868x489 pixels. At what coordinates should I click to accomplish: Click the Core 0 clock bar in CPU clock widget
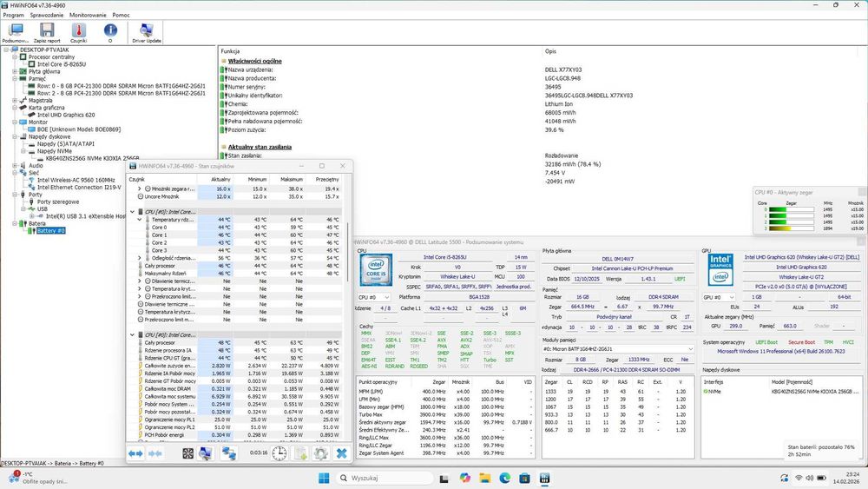point(792,210)
